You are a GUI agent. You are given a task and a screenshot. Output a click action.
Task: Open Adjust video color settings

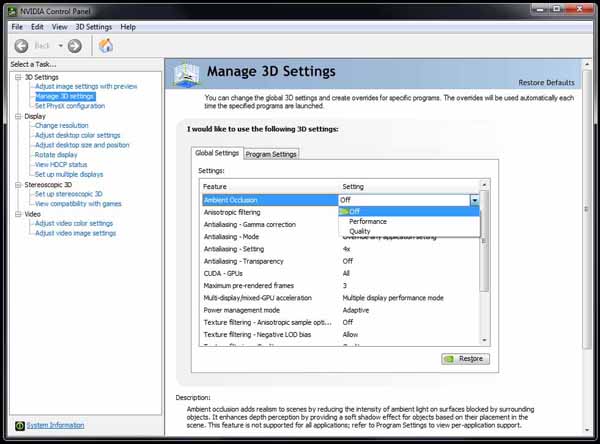point(74,224)
